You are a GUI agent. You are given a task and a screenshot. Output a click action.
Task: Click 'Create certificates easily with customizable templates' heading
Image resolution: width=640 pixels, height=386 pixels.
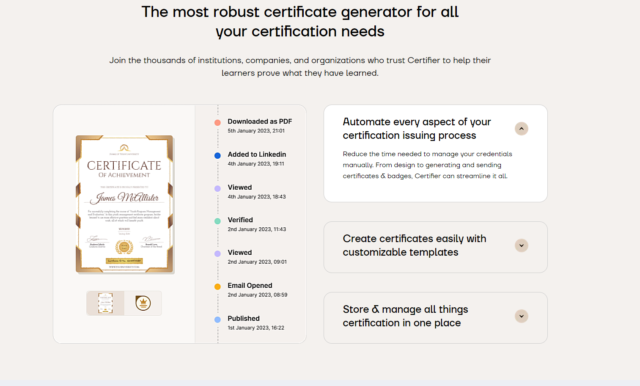tap(414, 245)
